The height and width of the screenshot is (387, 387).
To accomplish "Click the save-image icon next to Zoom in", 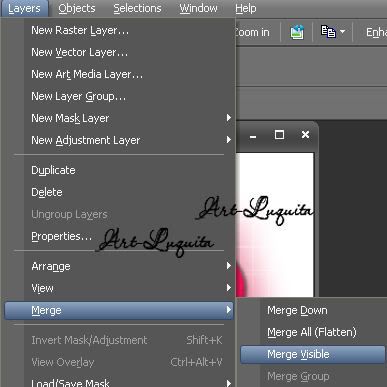I will coord(297,32).
